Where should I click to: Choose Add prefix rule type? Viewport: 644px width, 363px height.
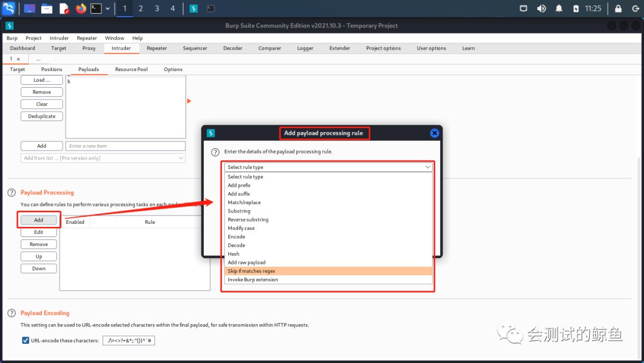328,185
